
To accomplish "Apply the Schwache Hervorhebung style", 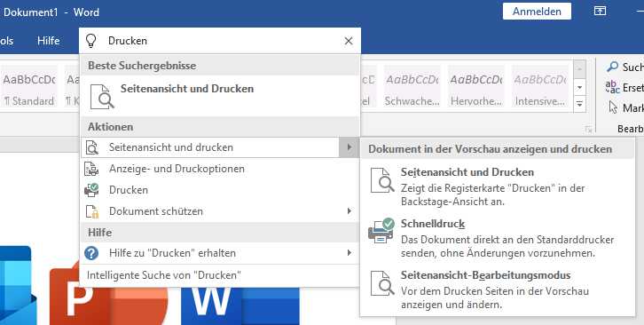I will [x=412, y=86].
